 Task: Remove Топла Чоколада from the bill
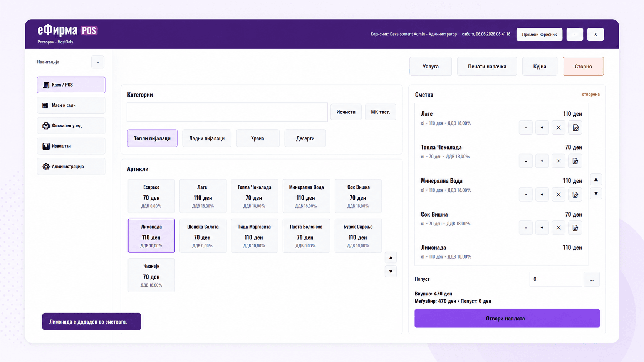[558, 161]
